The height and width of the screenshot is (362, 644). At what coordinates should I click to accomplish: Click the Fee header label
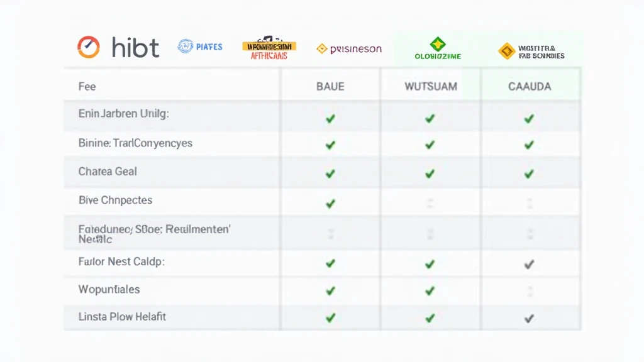[x=87, y=86]
